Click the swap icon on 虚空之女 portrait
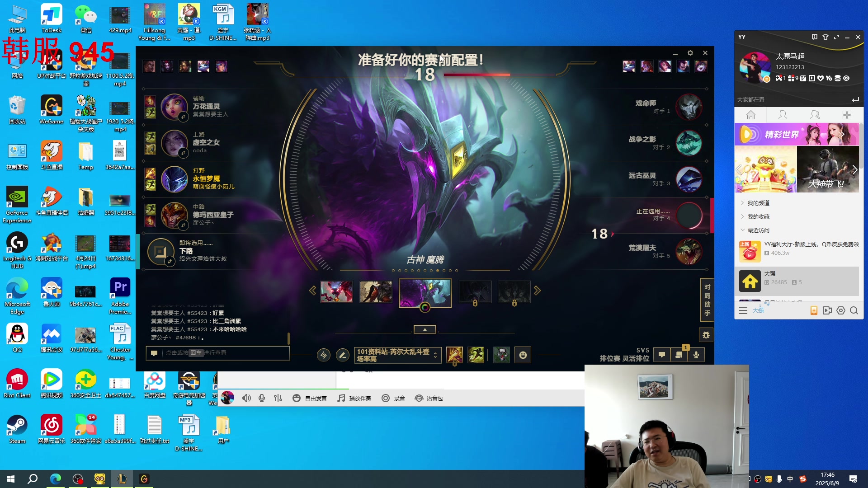The height and width of the screenshot is (488, 868). tap(183, 153)
